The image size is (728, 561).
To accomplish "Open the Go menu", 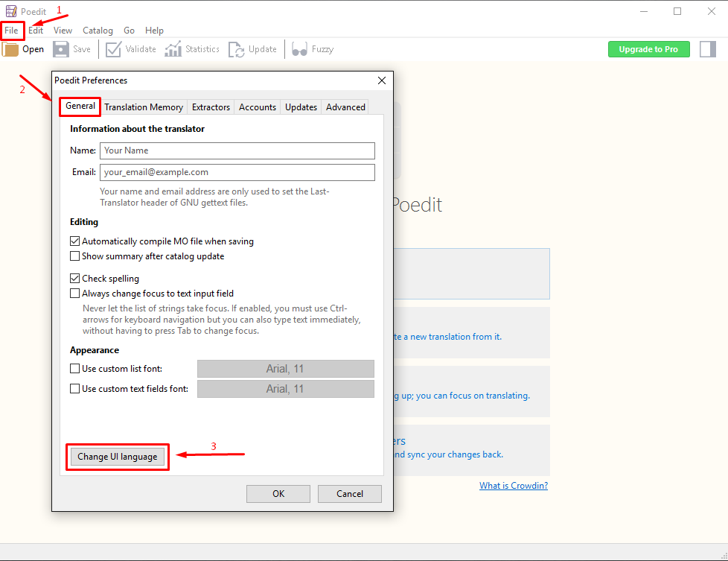I will 129,31.
